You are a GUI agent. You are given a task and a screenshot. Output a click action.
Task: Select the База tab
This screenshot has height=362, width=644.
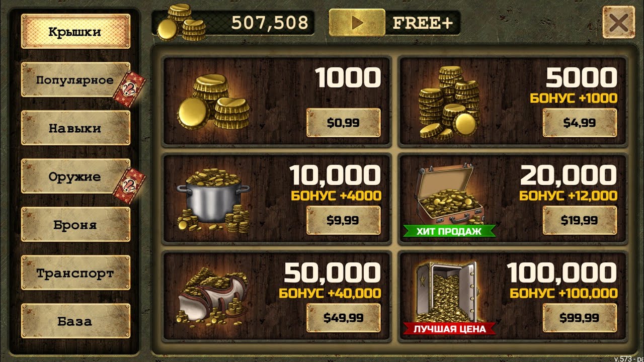pyautogui.click(x=75, y=321)
